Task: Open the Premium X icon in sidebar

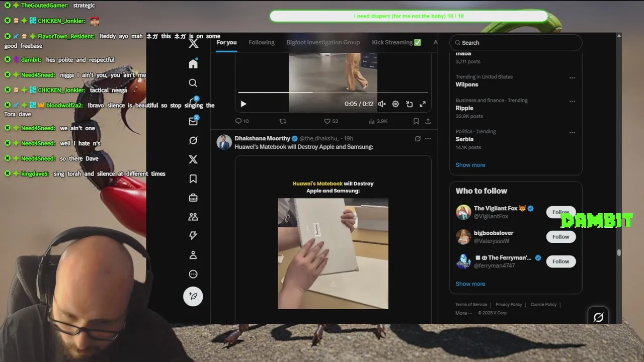Action: (193, 160)
